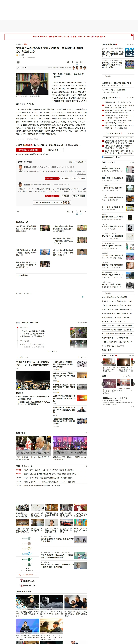Play the 真夏の高校生ダンスの祭典 video

click(x=70, y=446)
